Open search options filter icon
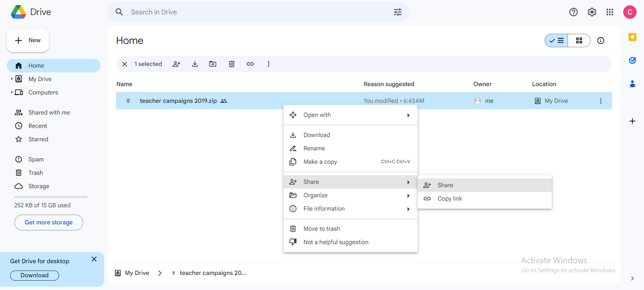 pyautogui.click(x=398, y=12)
